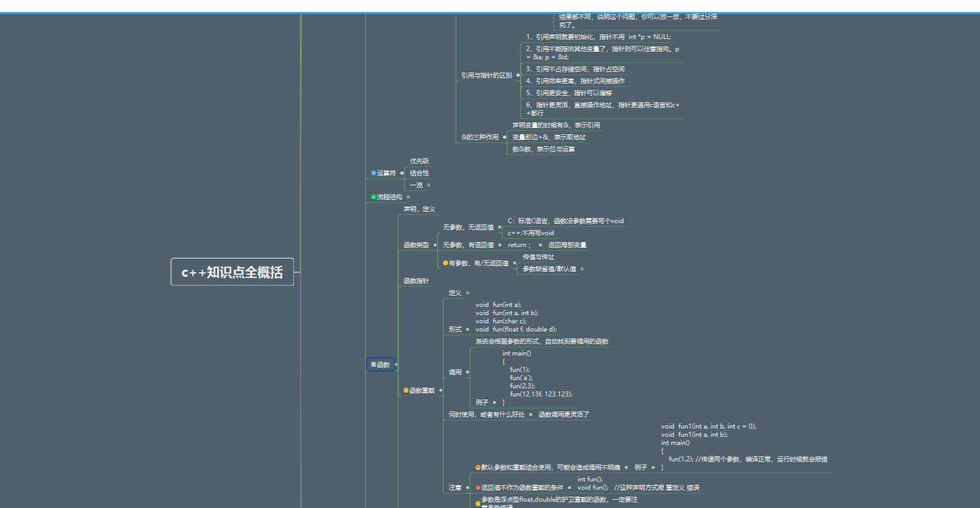Select the 变量前边+&，表示取地址 node

pyautogui.click(x=549, y=137)
